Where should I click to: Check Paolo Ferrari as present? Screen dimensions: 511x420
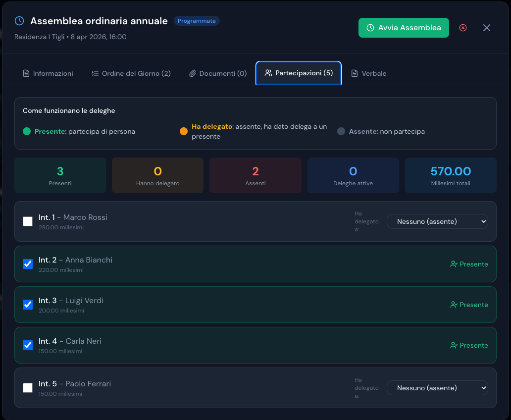(x=28, y=388)
